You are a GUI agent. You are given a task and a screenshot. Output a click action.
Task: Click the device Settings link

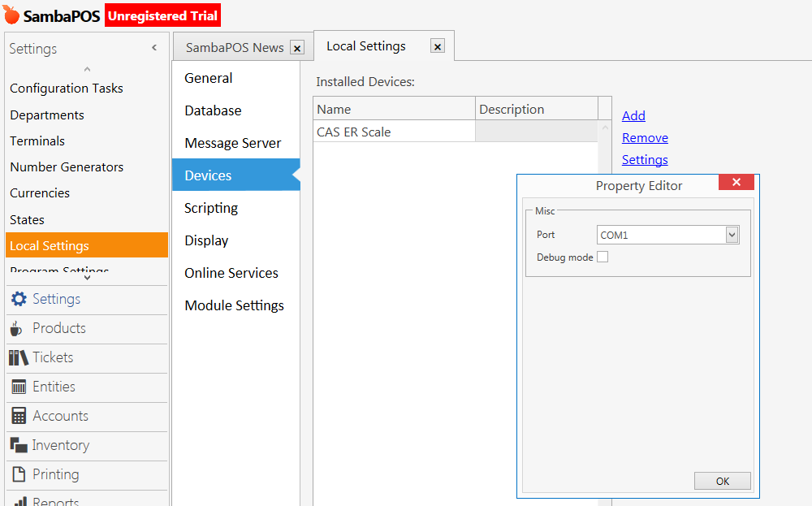[645, 160]
